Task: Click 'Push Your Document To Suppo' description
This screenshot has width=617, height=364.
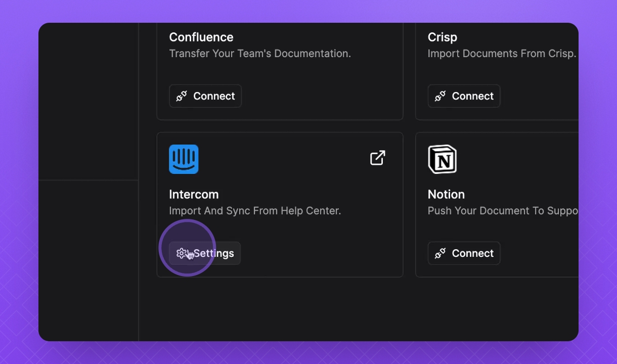Action: pyautogui.click(x=503, y=211)
